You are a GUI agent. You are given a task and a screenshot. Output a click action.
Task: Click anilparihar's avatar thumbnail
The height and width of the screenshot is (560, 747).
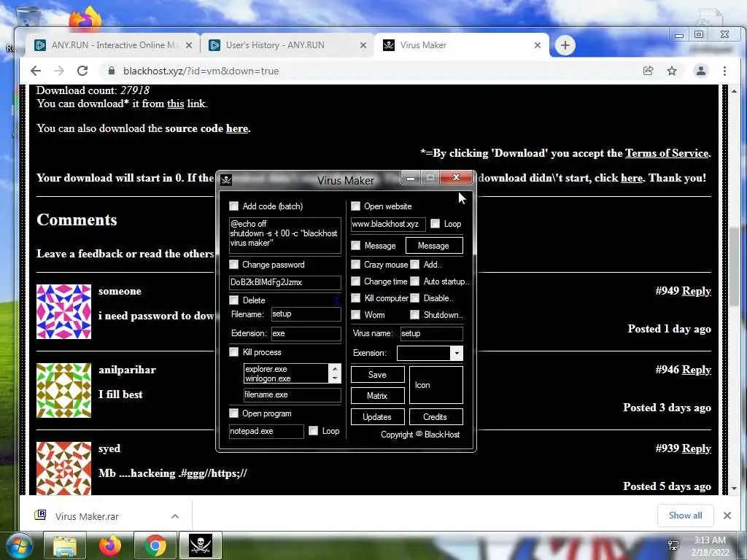click(64, 391)
